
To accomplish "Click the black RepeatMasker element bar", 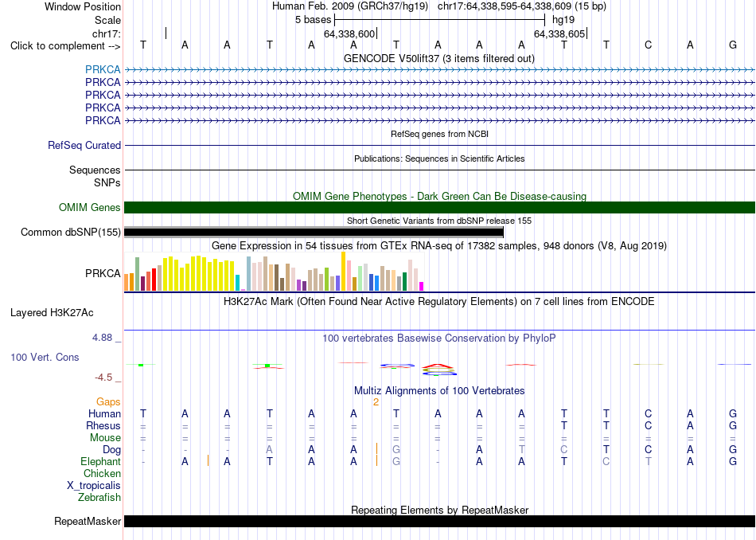I will click(439, 521).
